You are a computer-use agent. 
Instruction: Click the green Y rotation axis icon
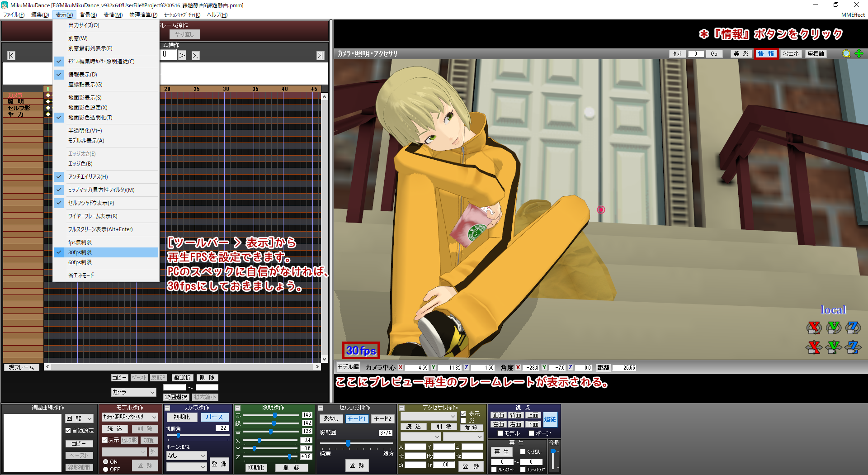point(834,327)
